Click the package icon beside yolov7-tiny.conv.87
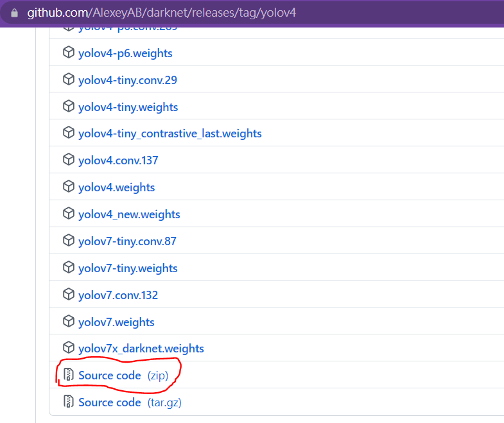The height and width of the screenshot is (423, 504). coord(69,240)
